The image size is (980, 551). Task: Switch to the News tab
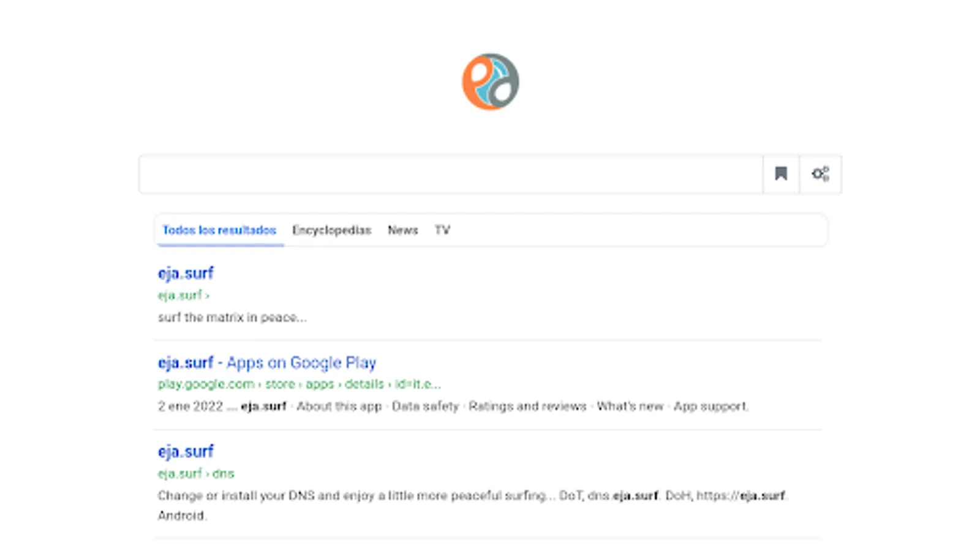[402, 230]
